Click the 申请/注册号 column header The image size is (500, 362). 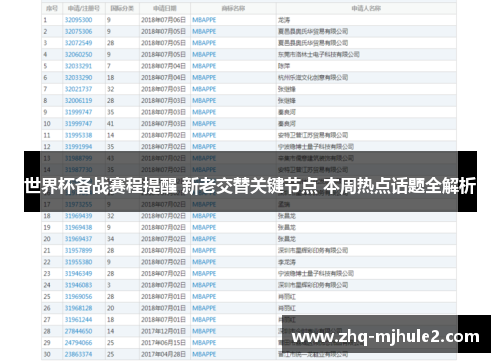pyautogui.click(x=83, y=8)
